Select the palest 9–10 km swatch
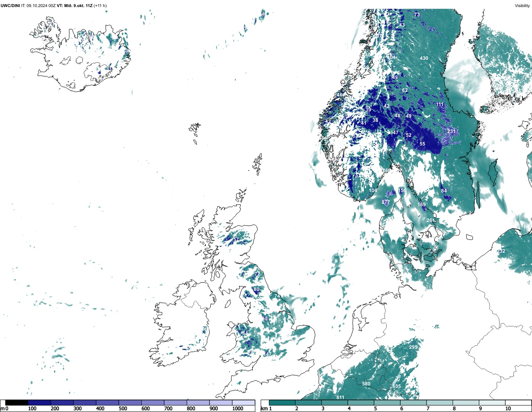532x412 pixels. pyautogui.click(x=492, y=403)
